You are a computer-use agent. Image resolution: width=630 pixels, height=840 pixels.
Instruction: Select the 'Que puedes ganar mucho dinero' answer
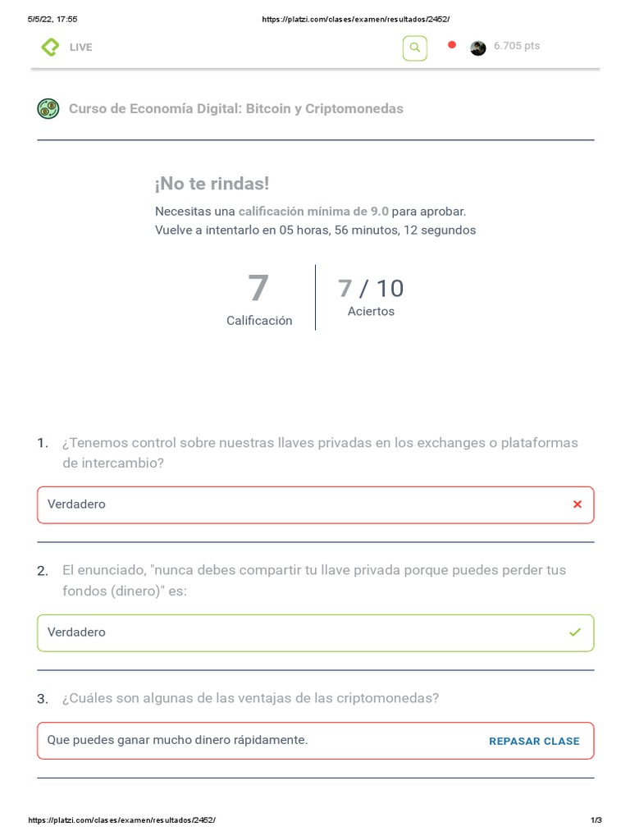click(x=177, y=740)
